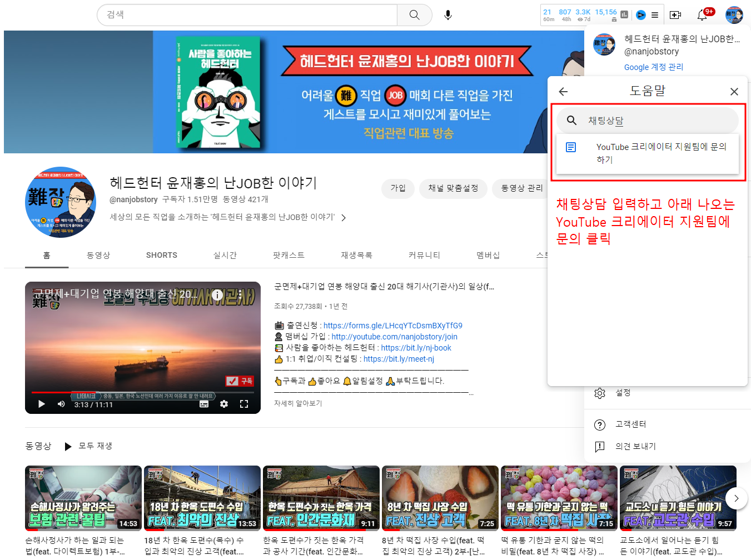Click 고객센터 menu entry text
Image resolution: width=751 pixels, height=560 pixels.
tap(631, 424)
